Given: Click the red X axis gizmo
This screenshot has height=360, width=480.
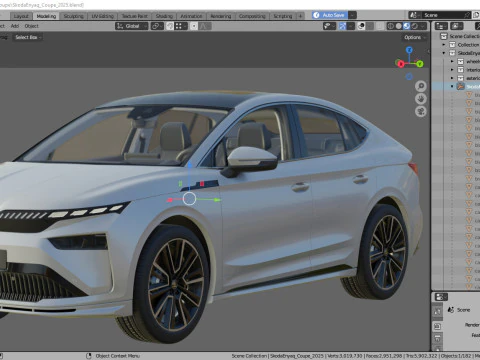Looking at the screenshot, I should click(x=401, y=64).
